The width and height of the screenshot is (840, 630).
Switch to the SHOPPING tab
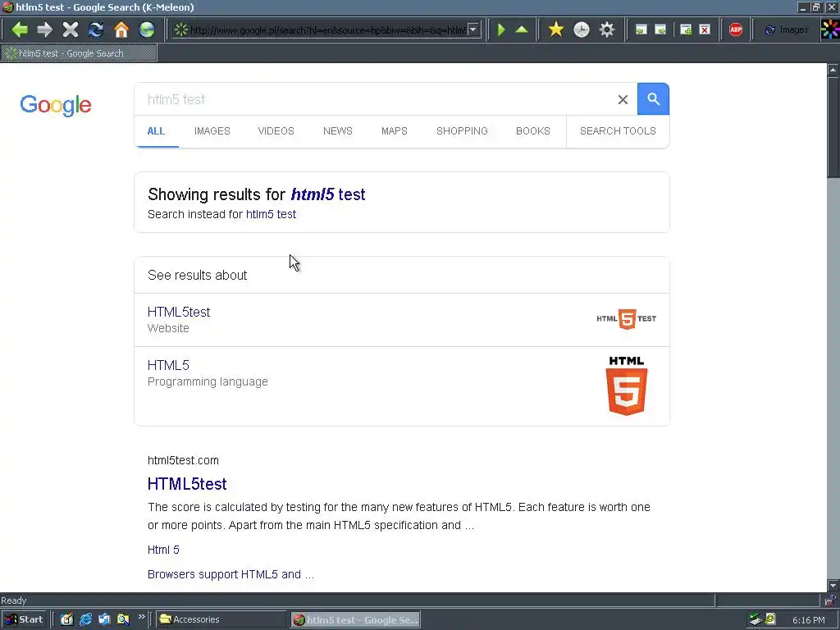(462, 131)
